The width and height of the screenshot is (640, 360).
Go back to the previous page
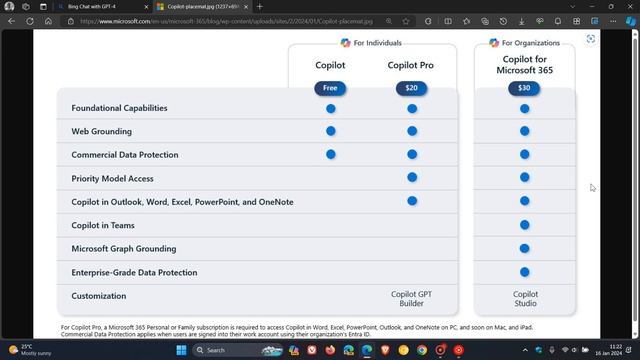tap(11, 21)
